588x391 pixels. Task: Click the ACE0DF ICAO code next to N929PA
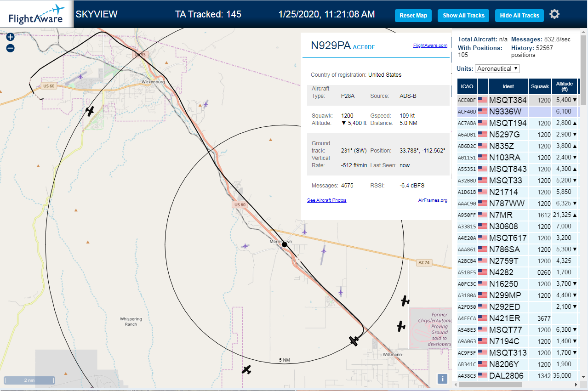tap(364, 47)
